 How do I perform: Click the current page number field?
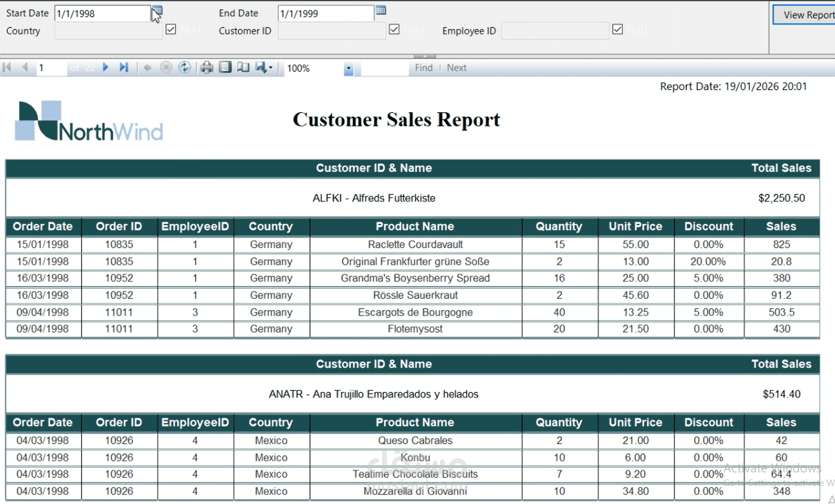pos(51,68)
